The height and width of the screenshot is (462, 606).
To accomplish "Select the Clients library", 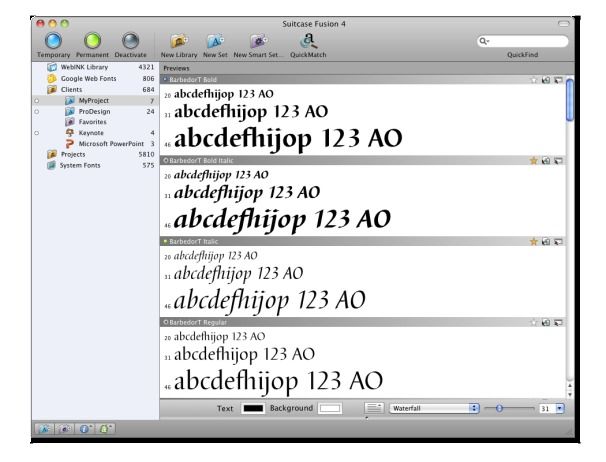I will (x=95, y=89).
